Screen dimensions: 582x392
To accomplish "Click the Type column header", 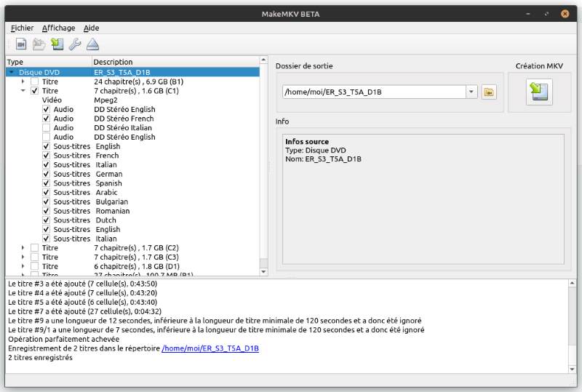I will 49,62.
